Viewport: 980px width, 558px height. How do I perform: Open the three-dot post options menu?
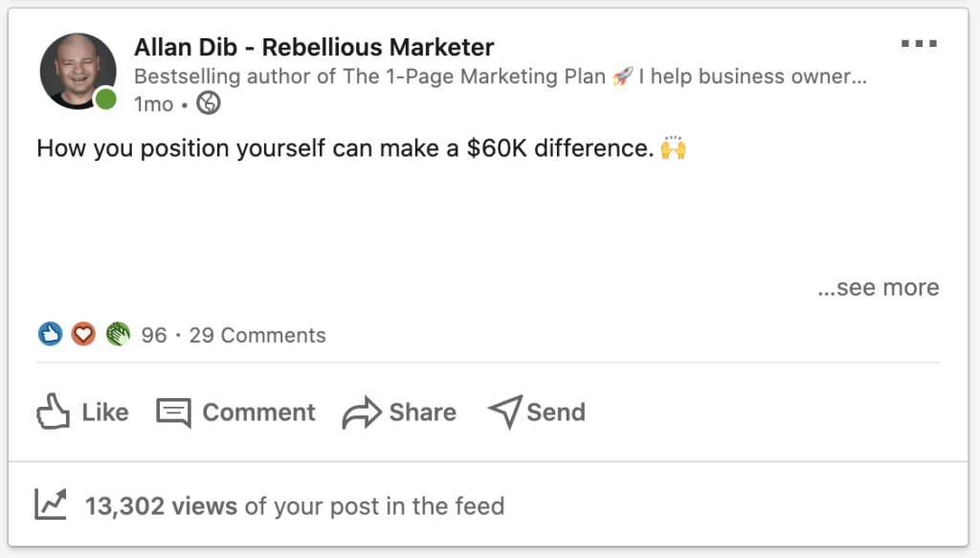(921, 41)
